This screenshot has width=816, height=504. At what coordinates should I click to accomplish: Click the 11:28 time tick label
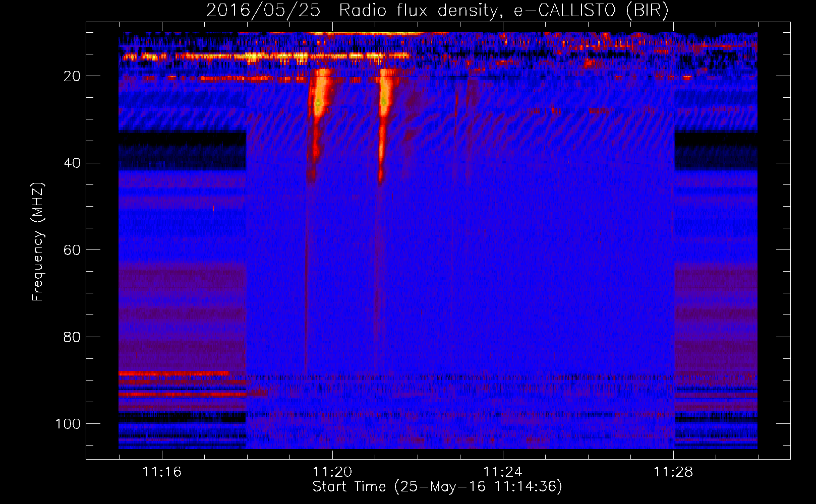point(673,472)
